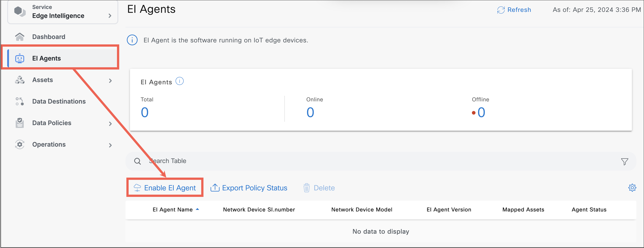This screenshot has height=248, width=644.
Task: Click Agent Status column header
Action: tap(589, 209)
